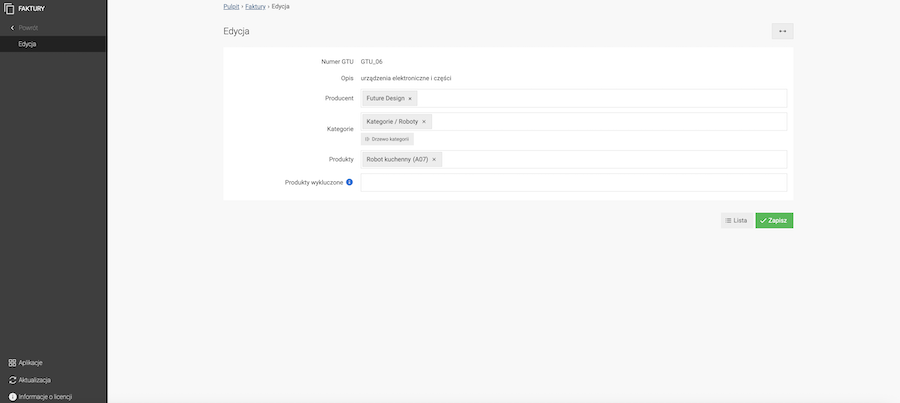Remove the Kategorie / Roboty tag
The image size is (900, 403).
(424, 121)
